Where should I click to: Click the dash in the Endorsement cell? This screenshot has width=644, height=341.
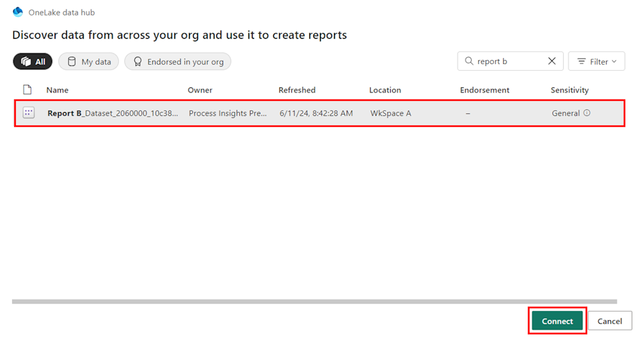tap(468, 113)
